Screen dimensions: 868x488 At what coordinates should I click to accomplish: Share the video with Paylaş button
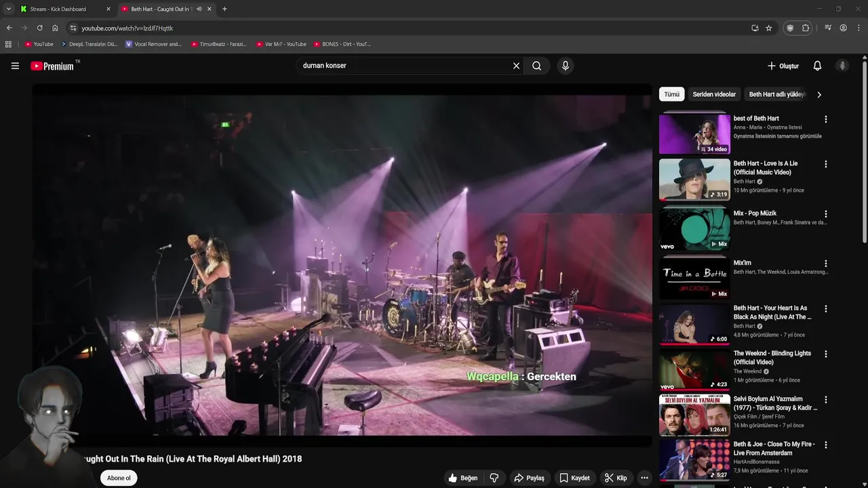[529, 478]
